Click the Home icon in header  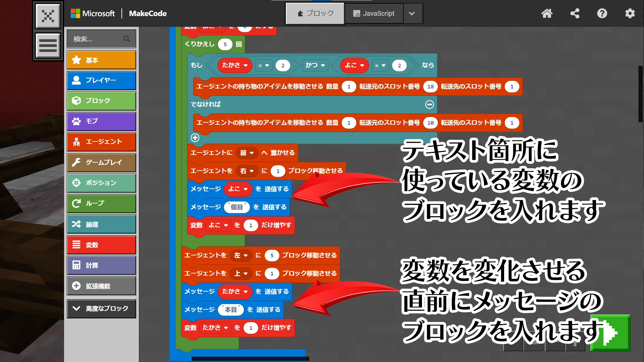click(547, 13)
